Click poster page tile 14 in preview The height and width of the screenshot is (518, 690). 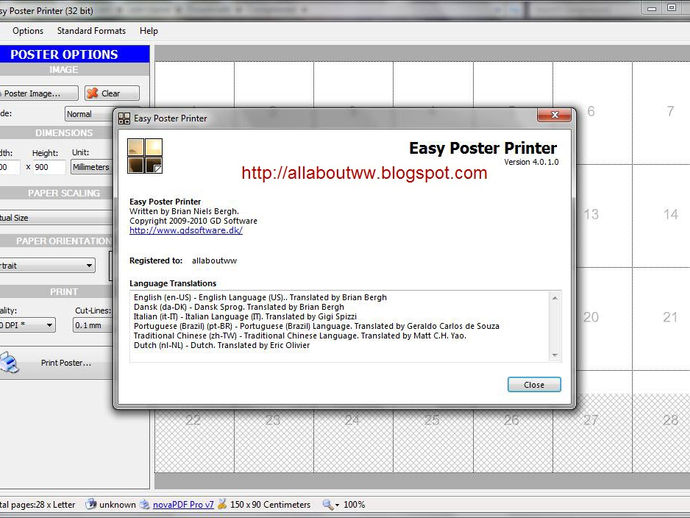tap(661, 216)
